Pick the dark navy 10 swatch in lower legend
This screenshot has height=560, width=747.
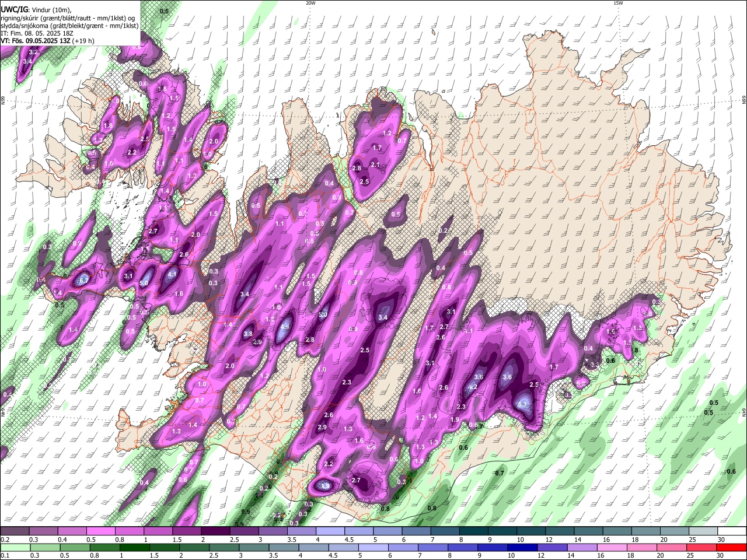coord(522,548)
